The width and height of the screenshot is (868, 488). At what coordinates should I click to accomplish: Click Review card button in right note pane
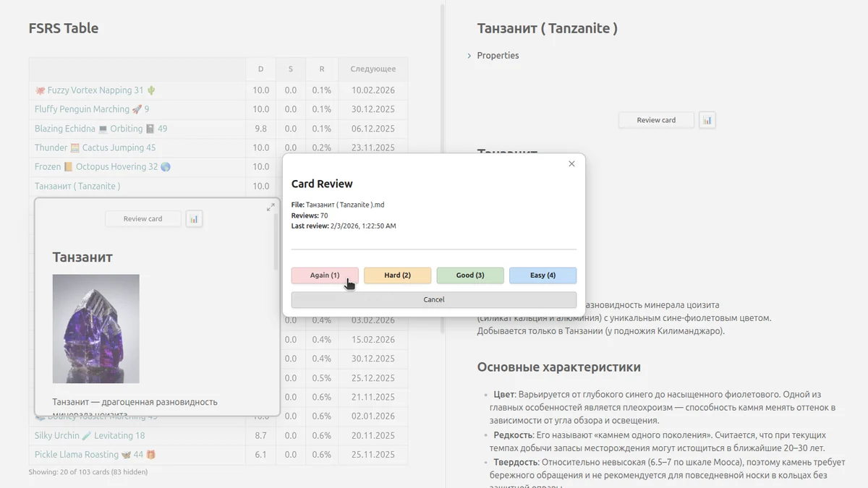tap(656, 120)
